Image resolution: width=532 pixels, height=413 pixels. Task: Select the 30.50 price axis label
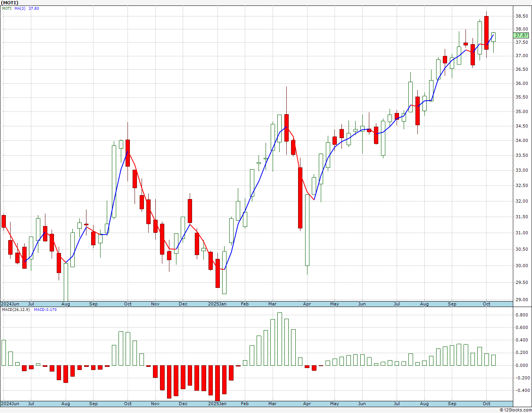pos(522,250)
